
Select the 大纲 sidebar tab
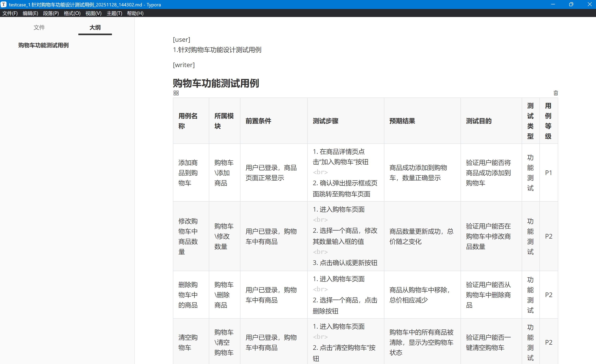pyautogui.click(x=95, y=28)
